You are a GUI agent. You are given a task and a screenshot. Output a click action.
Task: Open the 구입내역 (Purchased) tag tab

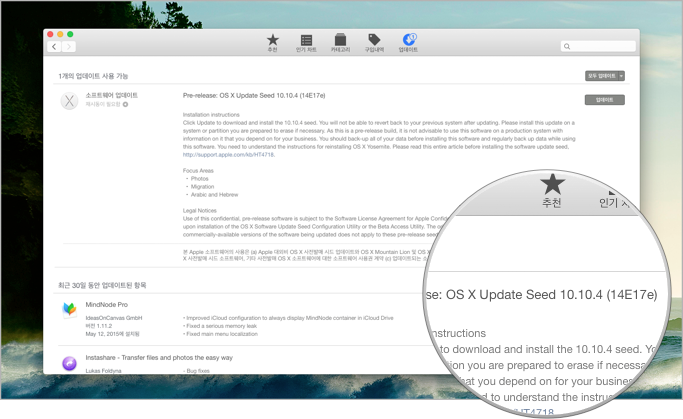tap(374, 43)
